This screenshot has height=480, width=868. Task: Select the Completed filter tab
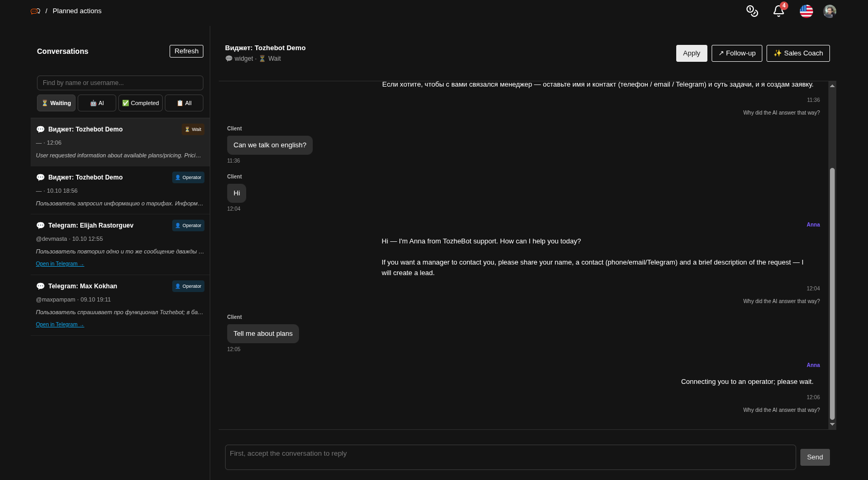141,103
